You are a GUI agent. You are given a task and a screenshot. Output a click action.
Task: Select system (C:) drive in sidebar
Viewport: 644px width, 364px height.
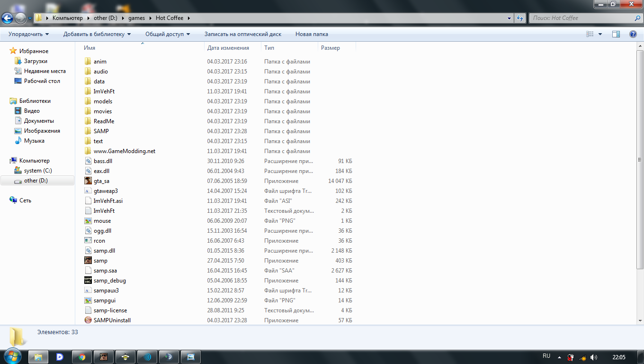pos(38,171)
